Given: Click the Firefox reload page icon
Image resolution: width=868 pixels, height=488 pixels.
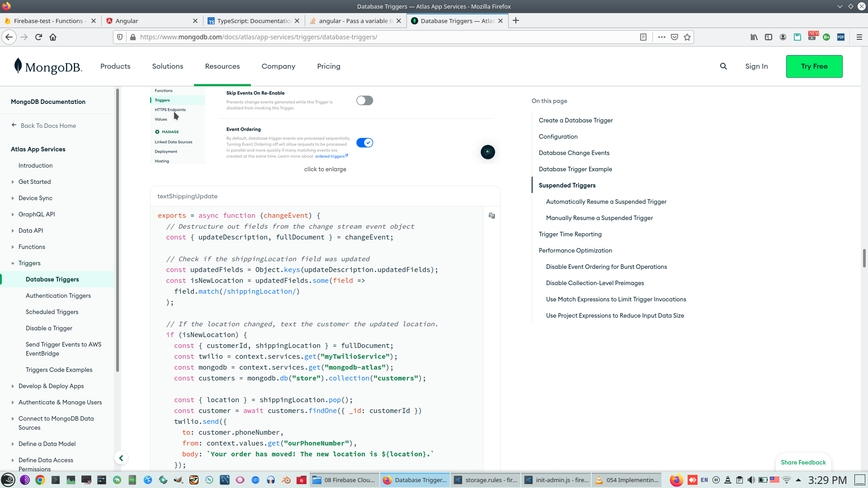Looking at the screenshot, I should pos(38,37).
